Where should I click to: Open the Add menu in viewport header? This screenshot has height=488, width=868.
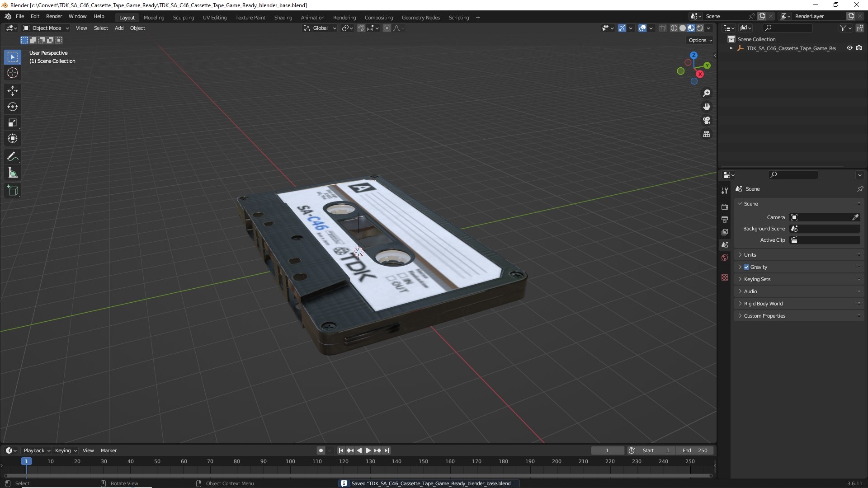point(119,28)
